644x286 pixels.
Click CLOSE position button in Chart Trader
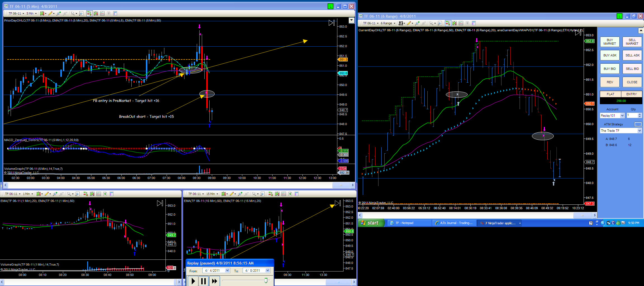632,82
